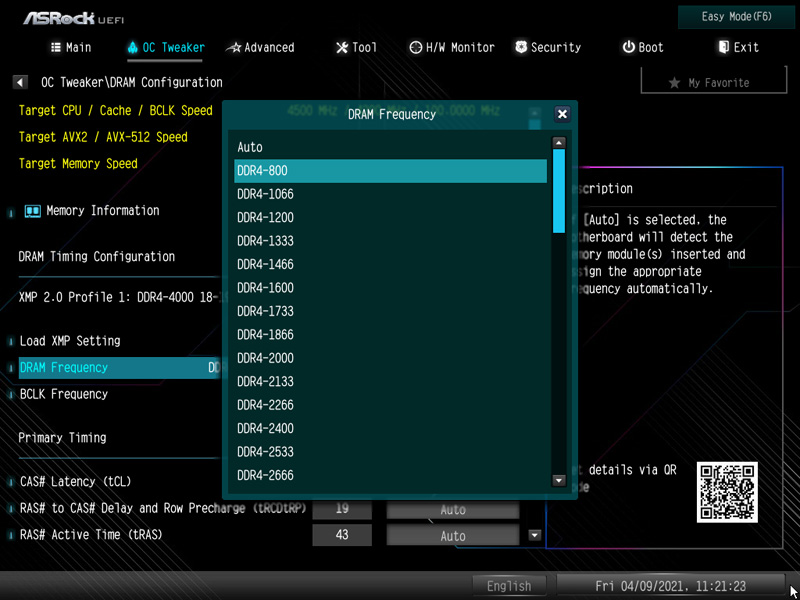Click the DRAM Frequency list scrollbar thumb
The height and width of the screenshot is (600, 800).
click(559, 191)
